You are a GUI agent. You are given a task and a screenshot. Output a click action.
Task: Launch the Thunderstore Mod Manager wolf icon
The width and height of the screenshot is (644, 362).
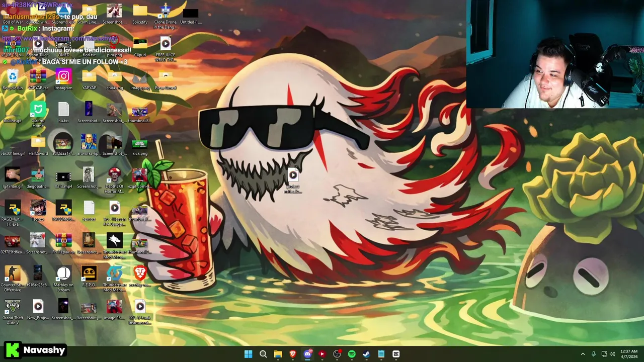tap(114, 246)
